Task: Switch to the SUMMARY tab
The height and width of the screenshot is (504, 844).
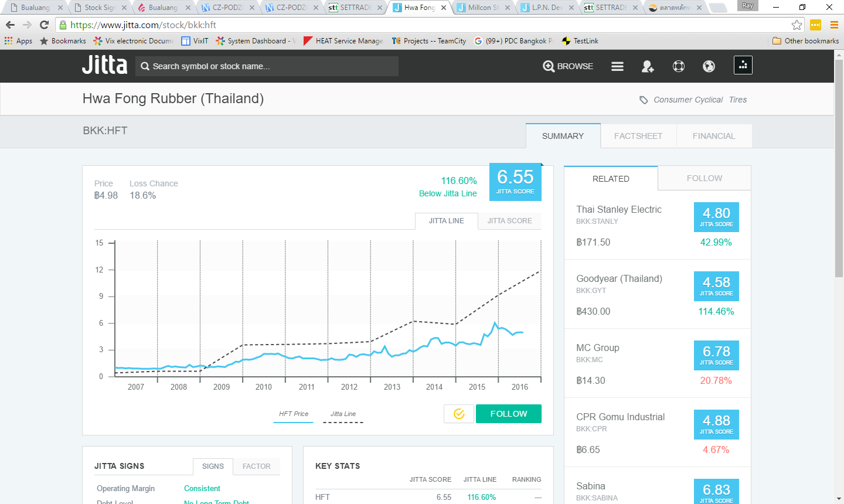Action: pos(563,136)
